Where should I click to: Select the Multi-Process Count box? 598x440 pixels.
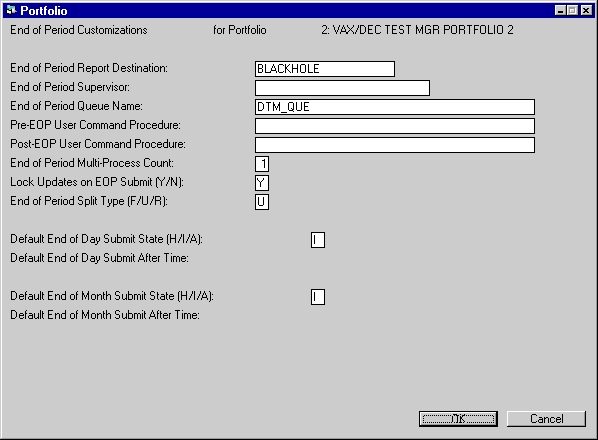coord(262,164)
